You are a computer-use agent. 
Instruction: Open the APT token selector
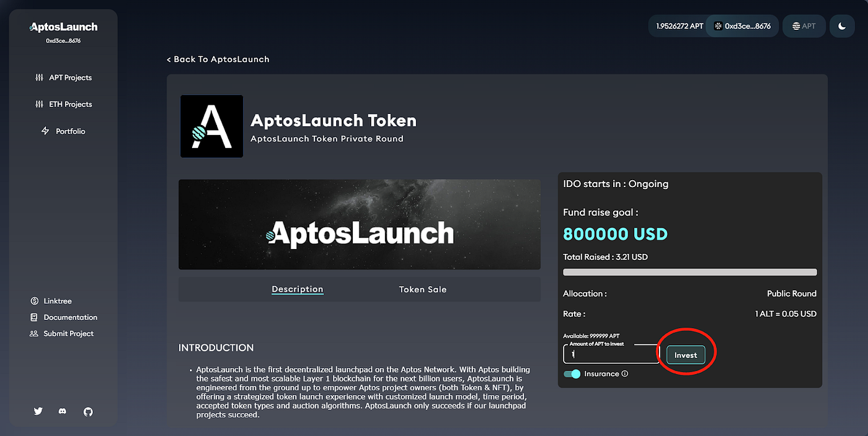[x=804, y=25]
